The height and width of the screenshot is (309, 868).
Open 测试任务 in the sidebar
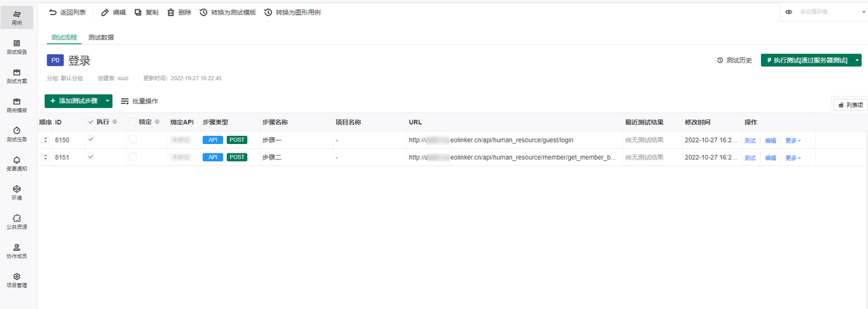pyautogui.click(x=17, y=134)
